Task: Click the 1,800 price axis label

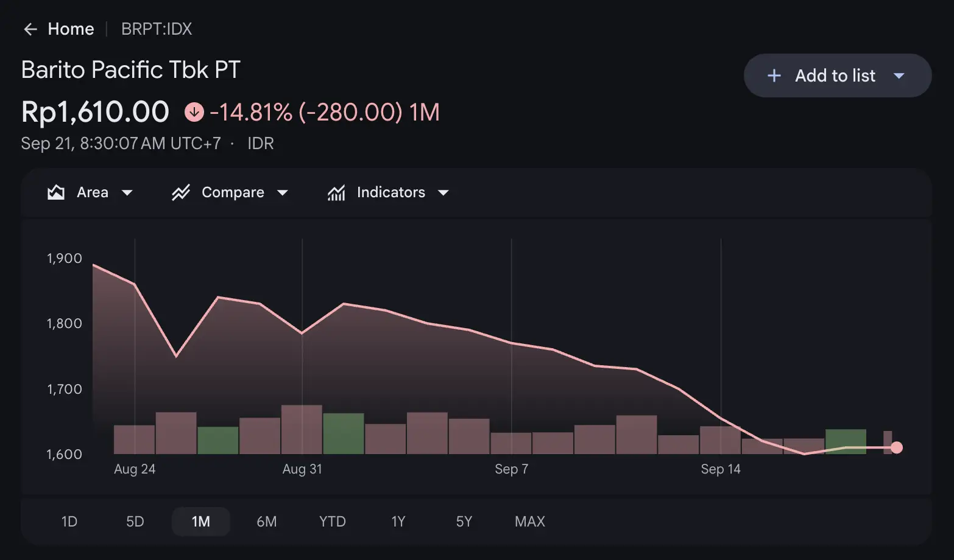Action: [x=65, y=324]
